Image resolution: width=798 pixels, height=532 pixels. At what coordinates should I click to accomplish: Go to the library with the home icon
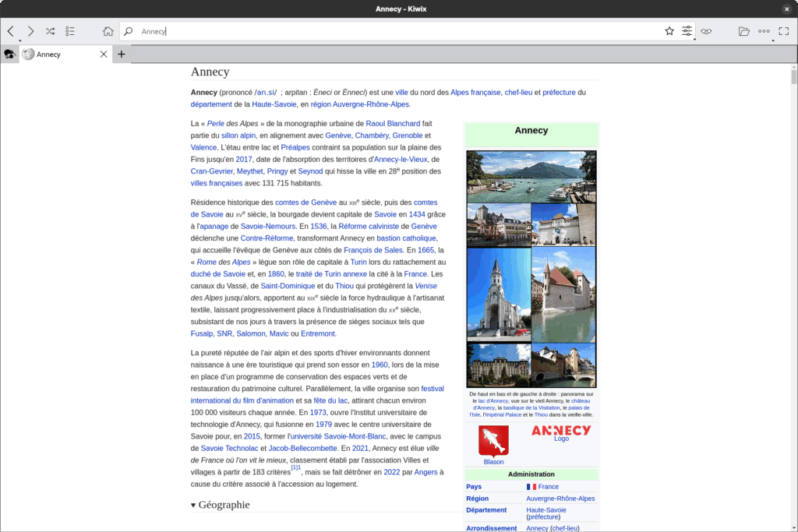[108, 31]
